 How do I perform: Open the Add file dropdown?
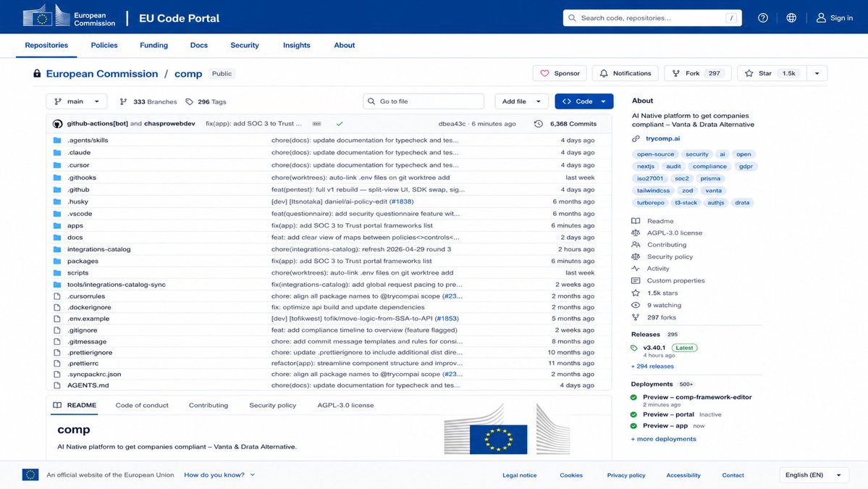(x=521, y=101)
